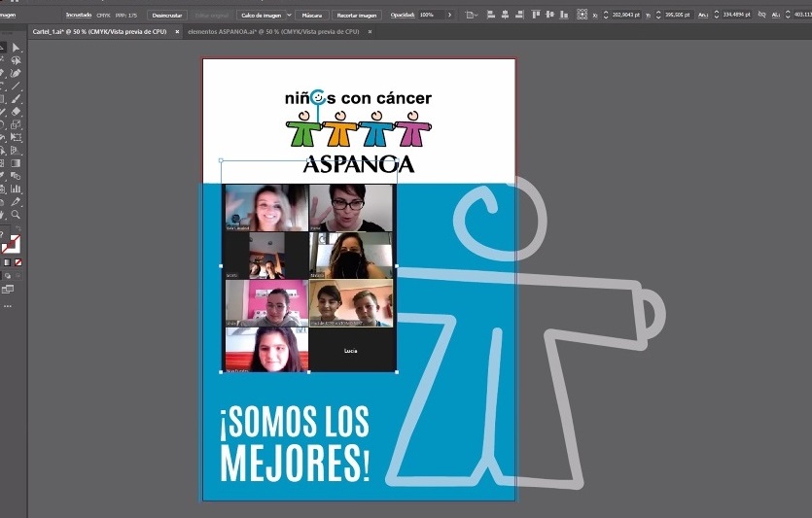Click the An. width stepper

(x=717, y=15)
